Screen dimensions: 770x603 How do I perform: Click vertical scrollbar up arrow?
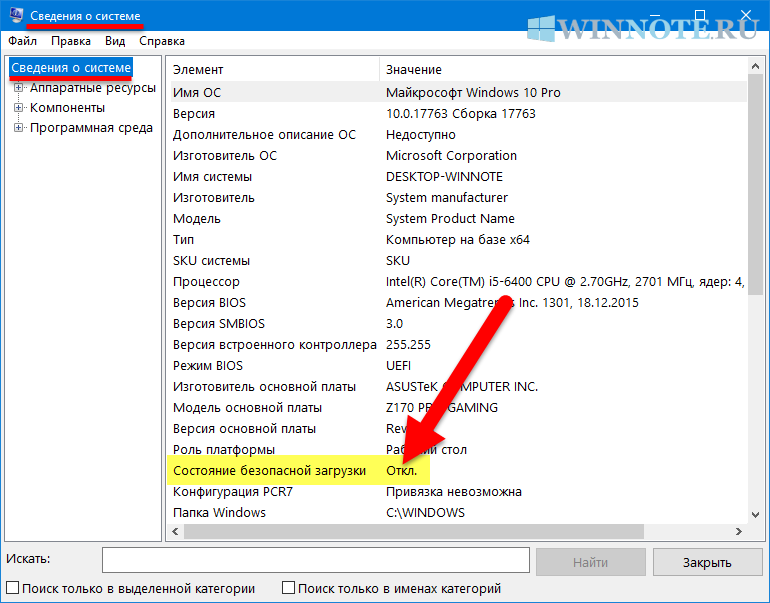pyautogui.click(x=755, y=66)
